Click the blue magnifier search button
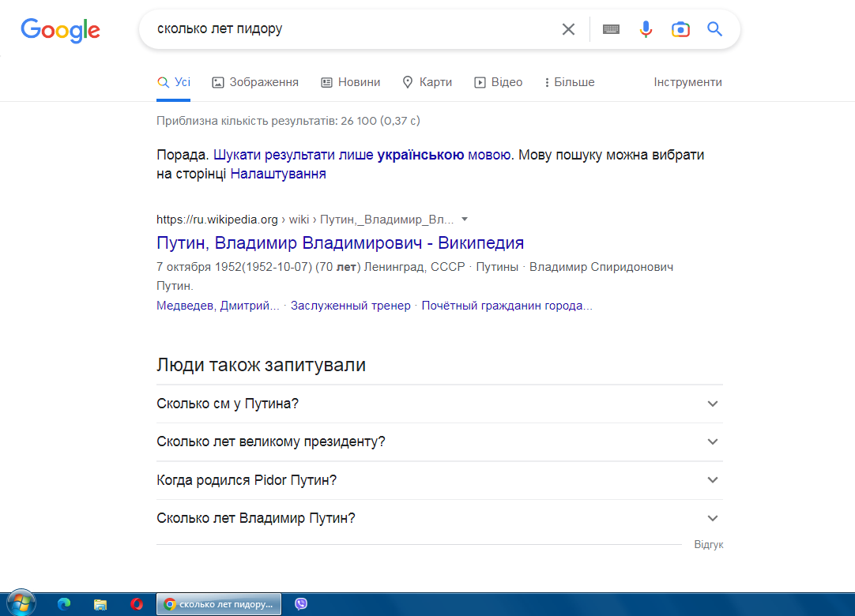 click(x=714, y=29)
